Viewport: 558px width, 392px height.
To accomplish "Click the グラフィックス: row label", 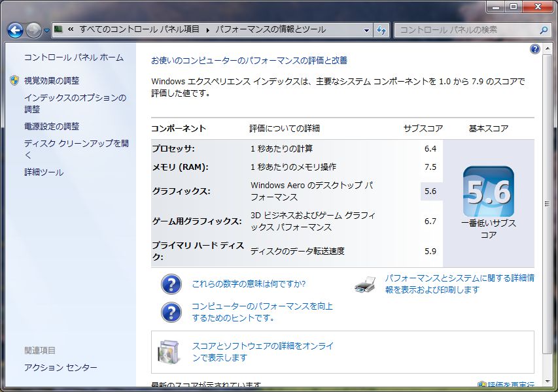I will click(x=181, y=191).
